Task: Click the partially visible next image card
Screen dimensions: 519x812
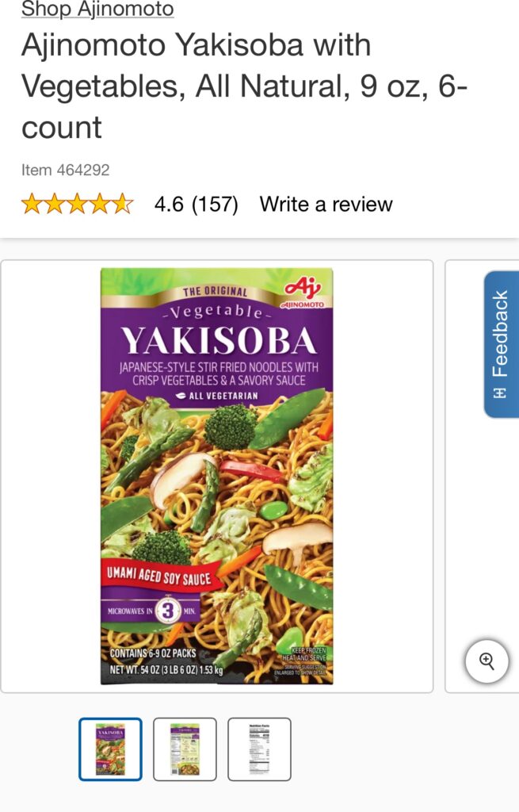Action: (x=482, y=476)
